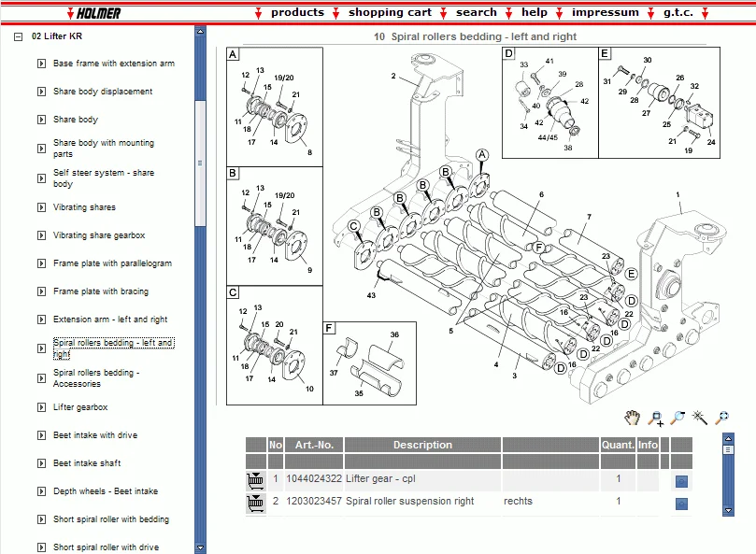This screenshot has height=554, width=756.
Task: Add Lifter gear - cpl to cart
Action: tap(255, 480)
